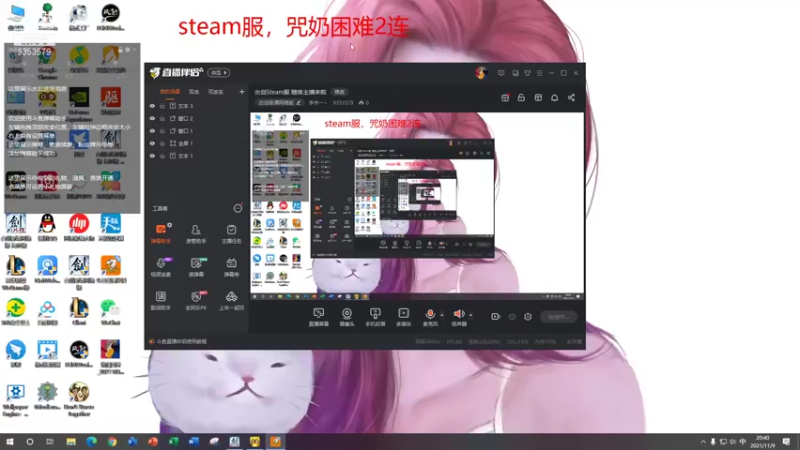The height and width of the screenshot is (450, 800).
Task: Lock the 窗口 2 source layer
Action: coord(162,118)
